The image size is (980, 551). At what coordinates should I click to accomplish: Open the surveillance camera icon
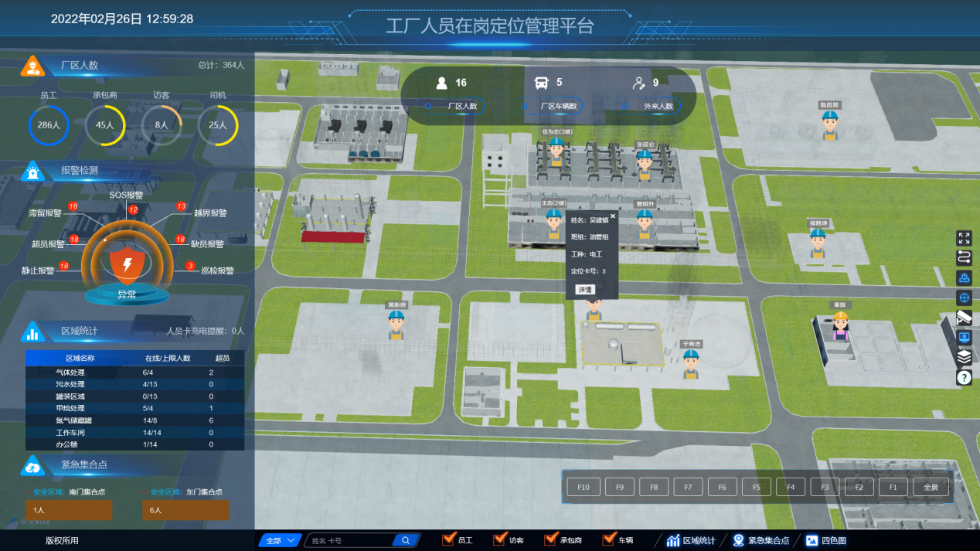pyautogui.click(x=964, y=318)
